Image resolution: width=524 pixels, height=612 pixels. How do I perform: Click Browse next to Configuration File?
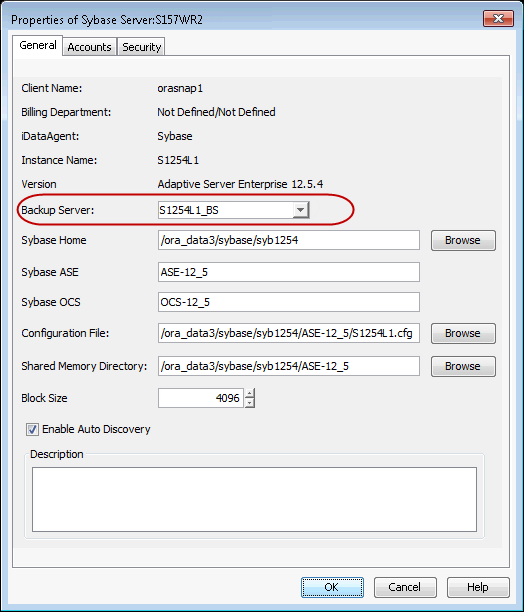(x=463, y=333)
